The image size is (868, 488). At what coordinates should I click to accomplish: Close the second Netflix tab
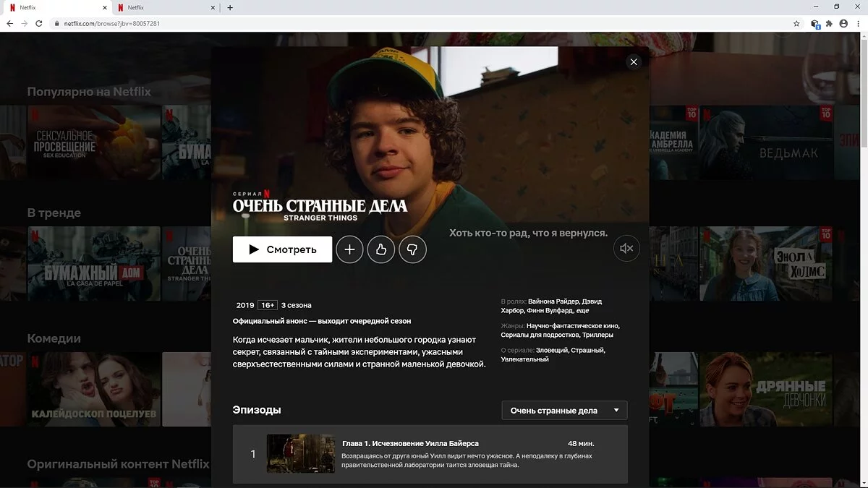pos(213,7)
